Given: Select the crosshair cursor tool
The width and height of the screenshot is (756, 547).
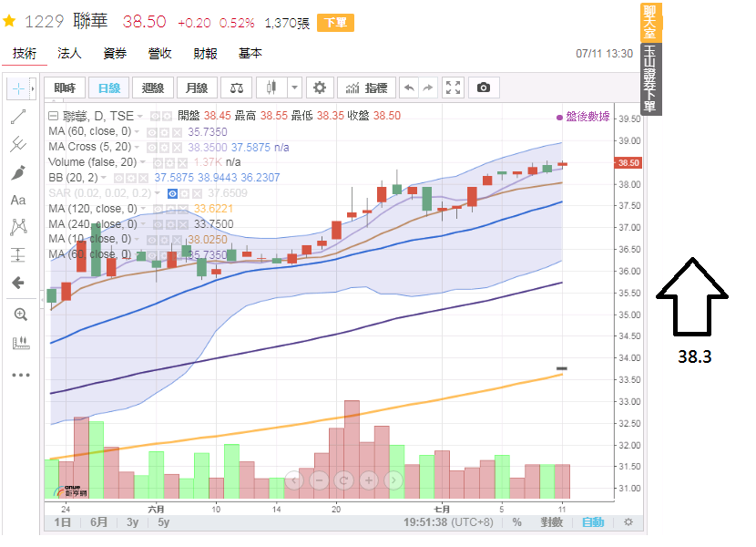Looking at the screenshot, I should click(18, 88).
